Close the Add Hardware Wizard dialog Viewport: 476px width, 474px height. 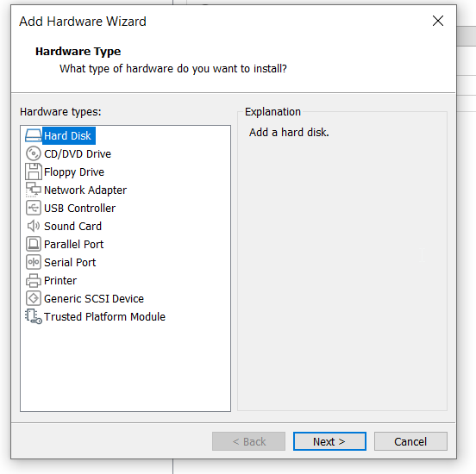point(438,21)
